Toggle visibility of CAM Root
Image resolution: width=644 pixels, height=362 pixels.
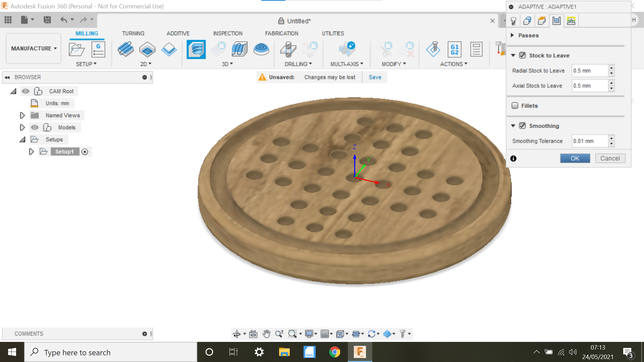26,91
